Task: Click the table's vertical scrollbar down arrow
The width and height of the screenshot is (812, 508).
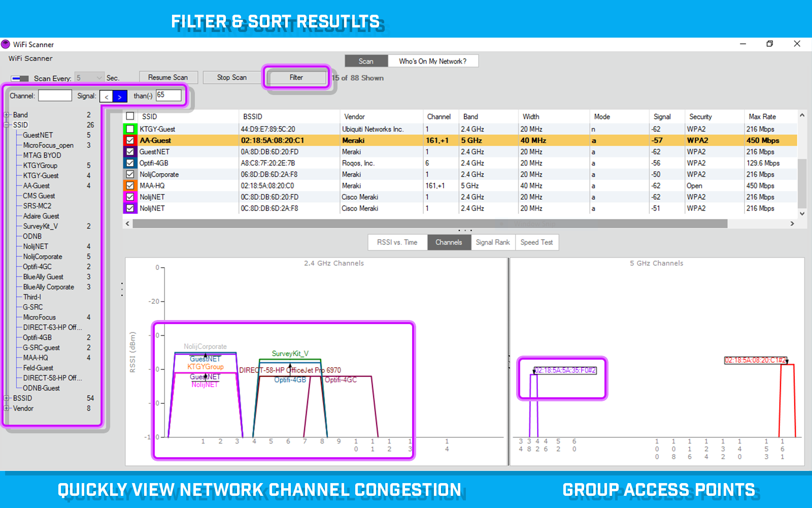Action: [x=802, y=214]
